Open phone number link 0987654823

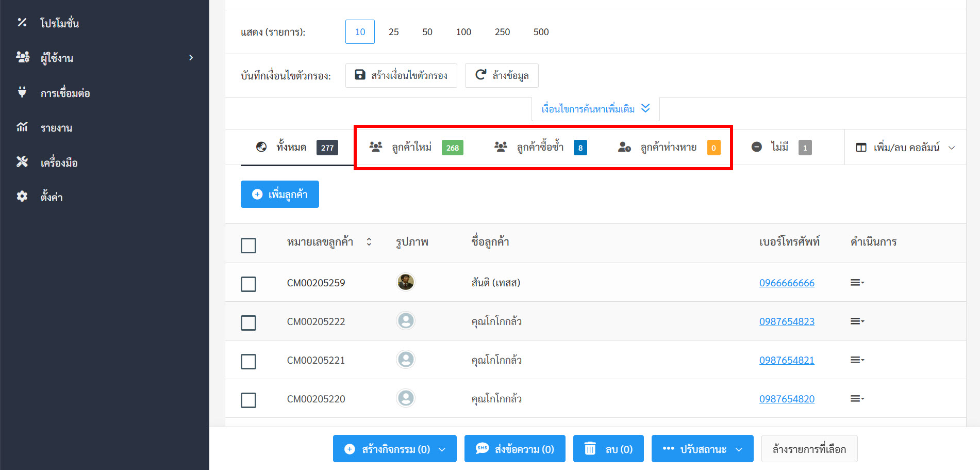tap(787, 321)
